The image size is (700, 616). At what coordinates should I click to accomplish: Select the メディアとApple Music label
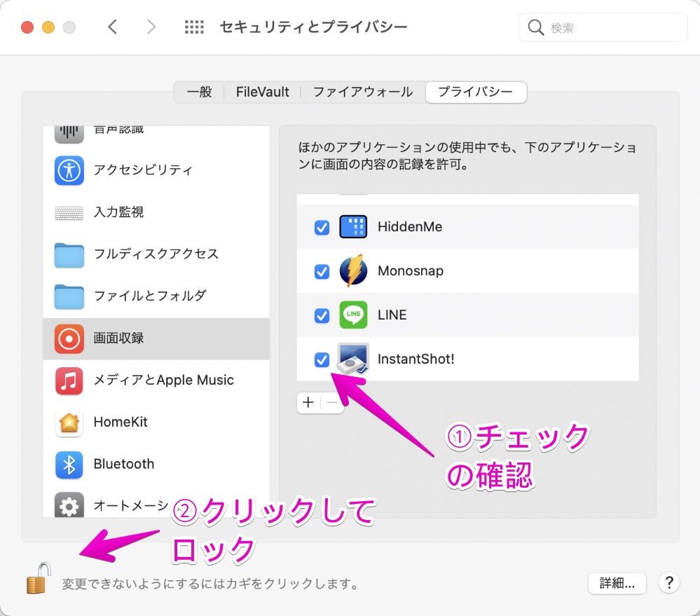pos(164,380)
